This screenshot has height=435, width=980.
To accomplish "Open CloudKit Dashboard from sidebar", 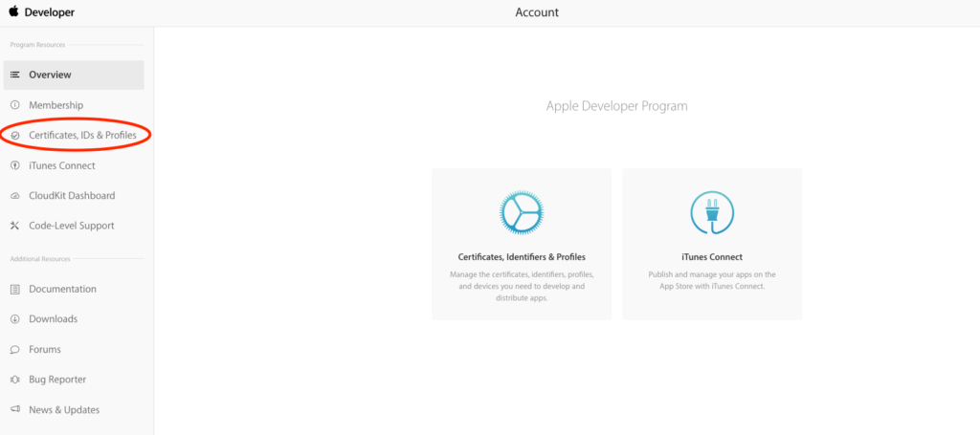I will click(x=74, y=196).
